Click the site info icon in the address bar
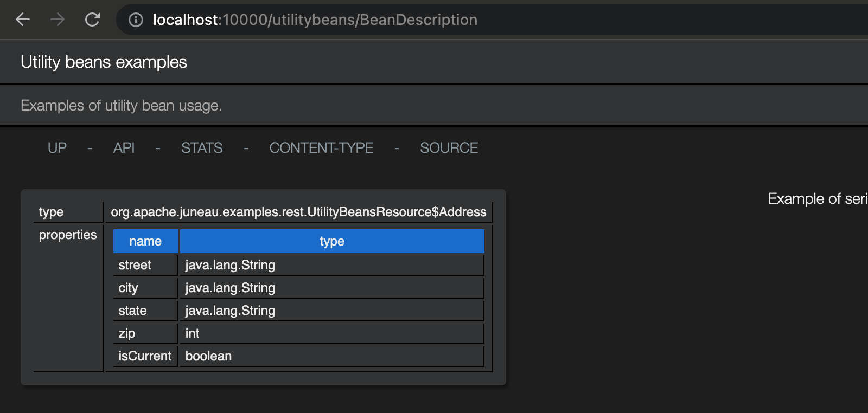Screen dimensions: 868x413 (x=136, y=20)
